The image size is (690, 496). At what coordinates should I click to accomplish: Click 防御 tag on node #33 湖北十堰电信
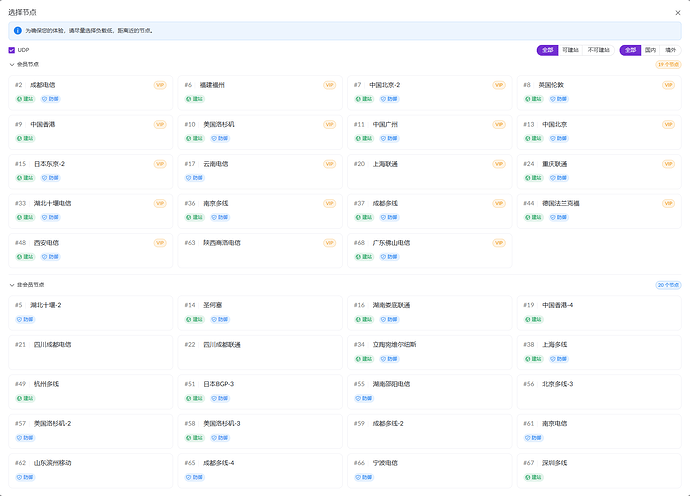click(51, 217)
